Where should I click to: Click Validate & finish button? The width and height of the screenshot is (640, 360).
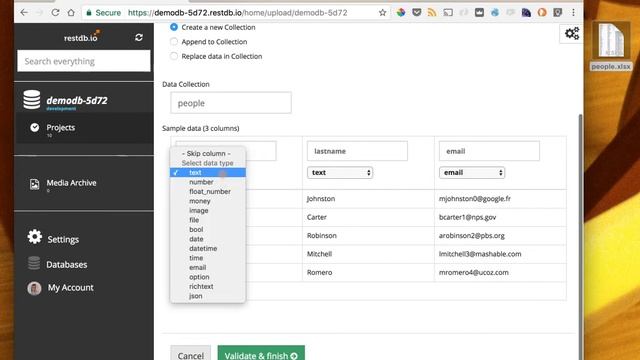(261, 354)
